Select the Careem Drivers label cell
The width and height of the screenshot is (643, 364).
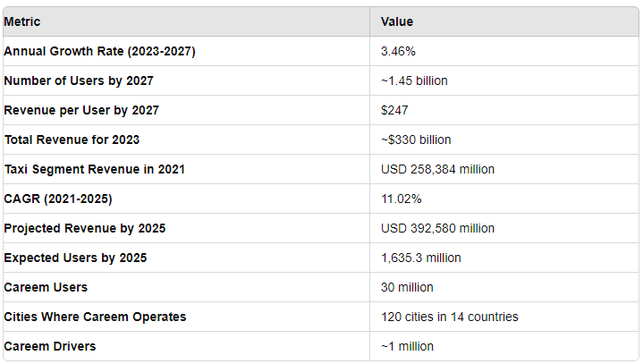(49, 346)
